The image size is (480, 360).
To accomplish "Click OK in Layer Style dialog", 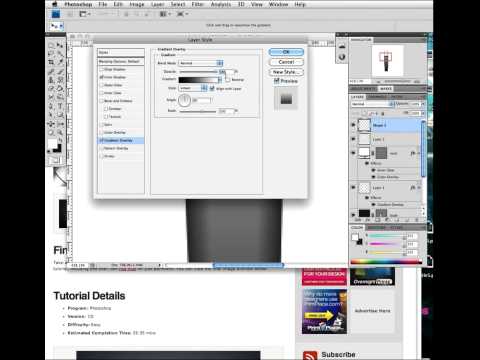I will [x=286, y=52].
